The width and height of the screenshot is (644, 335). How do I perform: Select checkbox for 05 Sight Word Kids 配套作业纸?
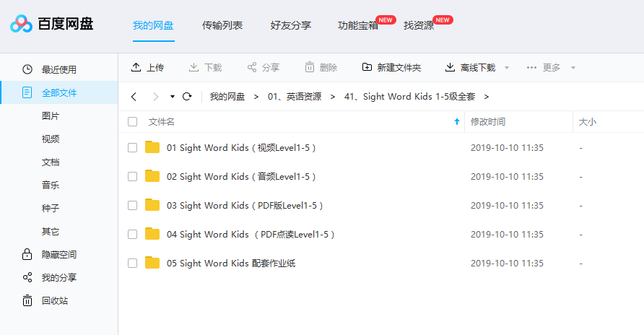pyautogui.click(x=132, y=263)
